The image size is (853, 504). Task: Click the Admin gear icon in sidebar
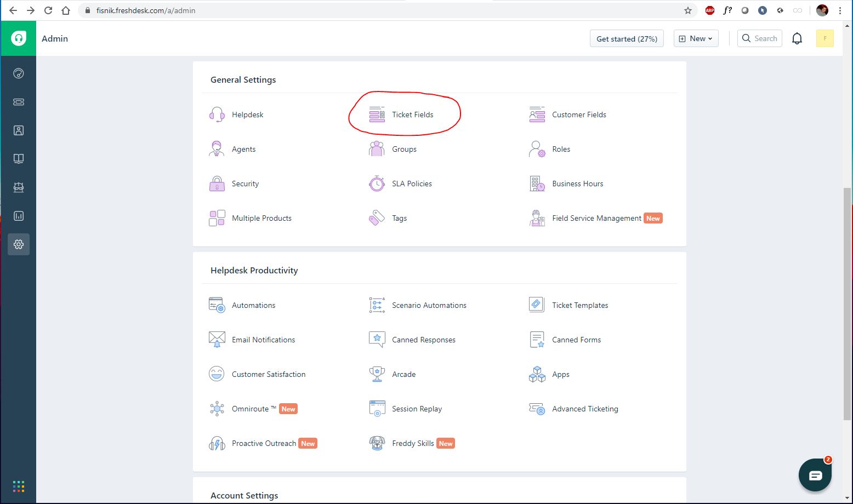[19, 244]
